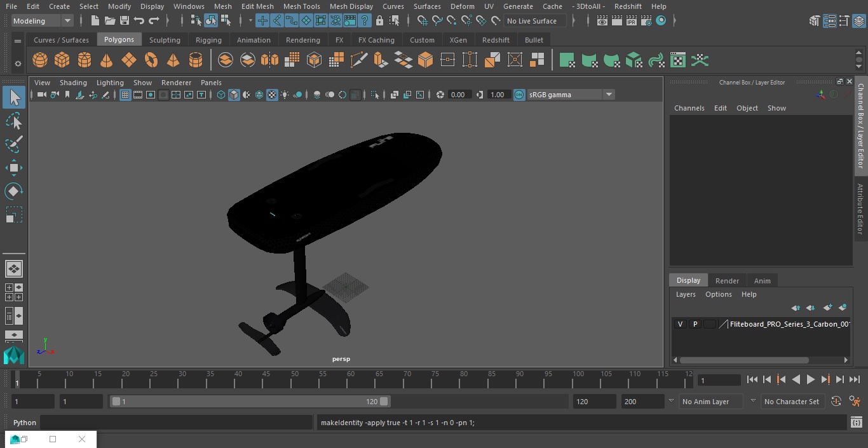Toggle wireframe shading in viewport panel
Screen dimensions: 868x448
tap(221, 95)
